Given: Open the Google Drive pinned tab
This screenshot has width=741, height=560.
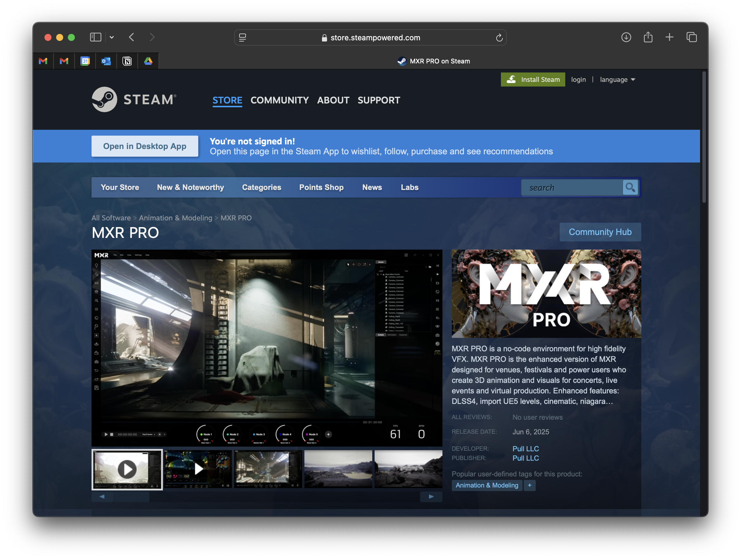Looking at the screenshot, I should [x=148, y=61].
